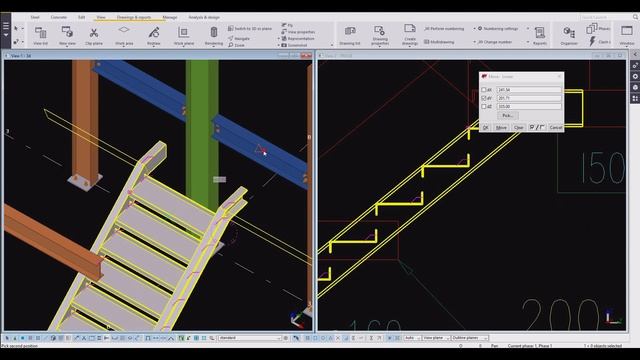Open View properties

298,31
